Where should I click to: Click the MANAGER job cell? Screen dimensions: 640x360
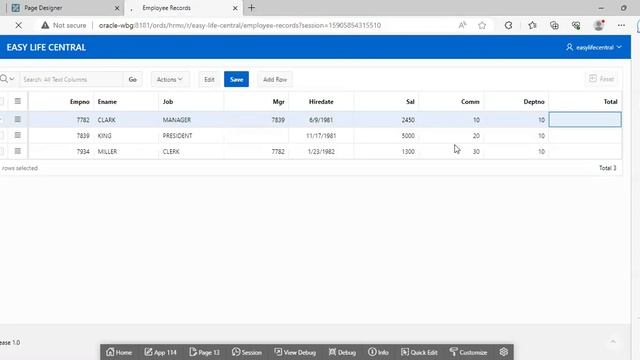tap(191, 120)
